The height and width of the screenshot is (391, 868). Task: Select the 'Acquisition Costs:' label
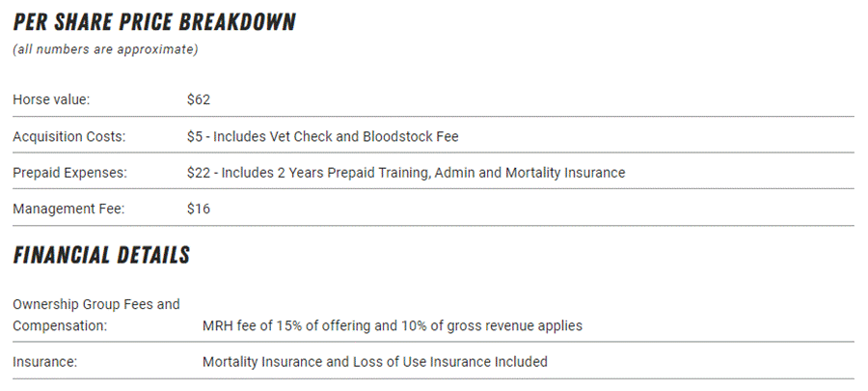click(x=69, y=136)
